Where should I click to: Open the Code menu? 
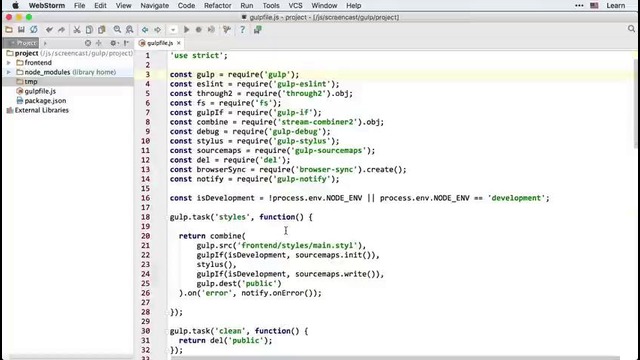pos(186,6)
